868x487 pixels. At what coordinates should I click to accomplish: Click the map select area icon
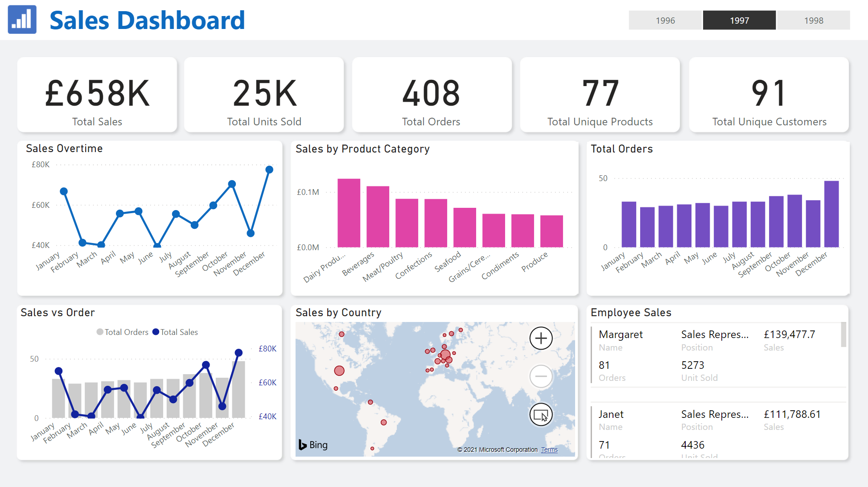pyautogui.click(x=541, y=415)
